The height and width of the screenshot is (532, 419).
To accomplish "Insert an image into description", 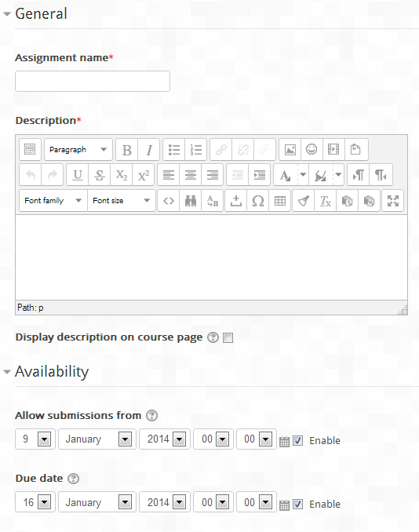I will click(x=290, y=150).
